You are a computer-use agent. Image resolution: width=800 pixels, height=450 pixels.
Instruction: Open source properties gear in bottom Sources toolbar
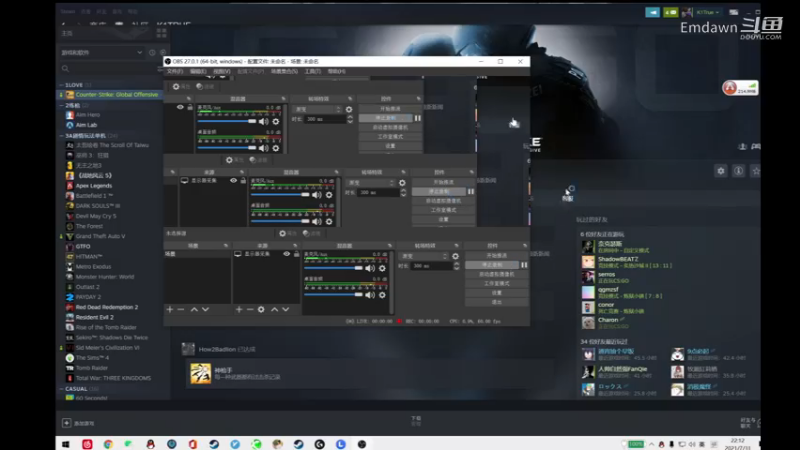click(x=261, y=309)
